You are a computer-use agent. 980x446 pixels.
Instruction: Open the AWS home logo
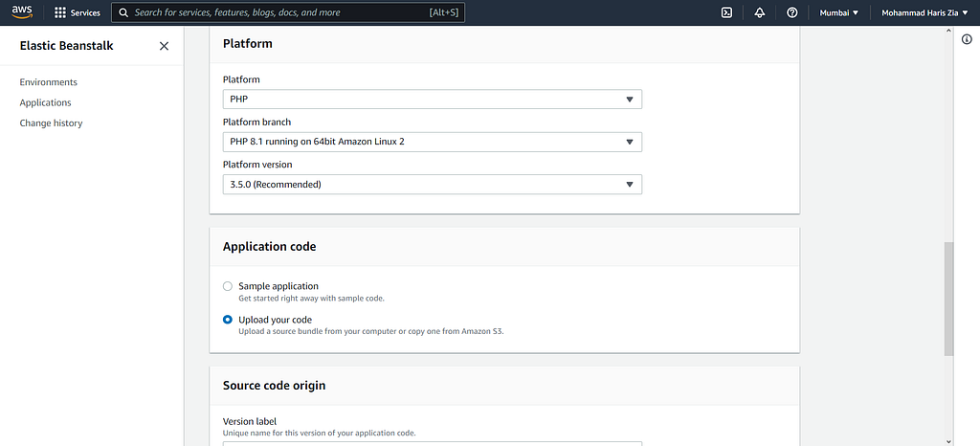point(22,12)
